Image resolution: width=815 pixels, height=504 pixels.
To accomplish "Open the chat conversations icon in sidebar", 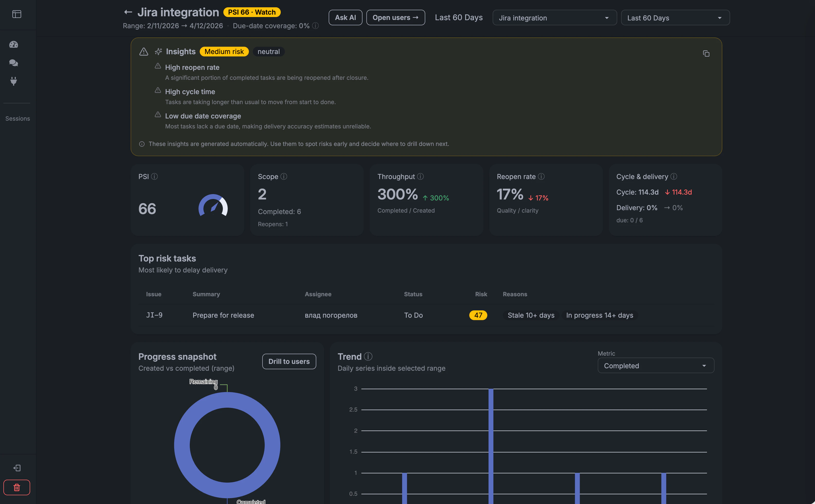I will 13,63.
